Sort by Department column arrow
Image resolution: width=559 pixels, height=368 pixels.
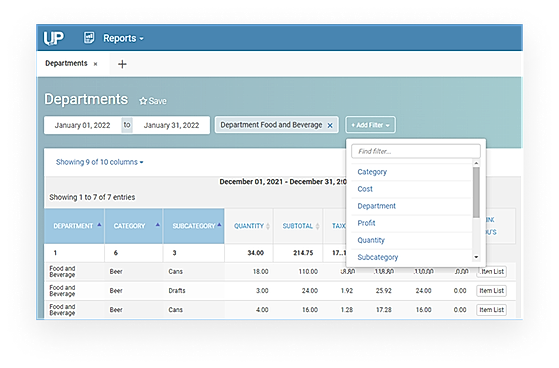pos(99,225)
